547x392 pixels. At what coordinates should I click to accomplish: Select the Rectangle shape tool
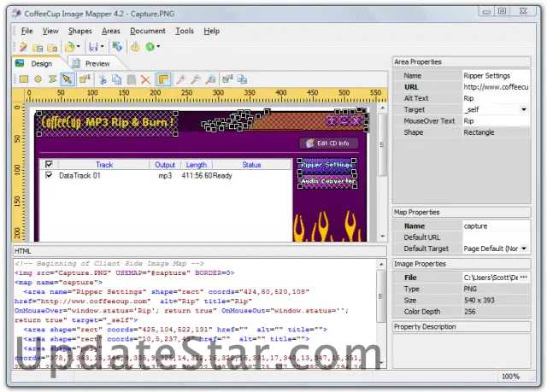[24, 79]
